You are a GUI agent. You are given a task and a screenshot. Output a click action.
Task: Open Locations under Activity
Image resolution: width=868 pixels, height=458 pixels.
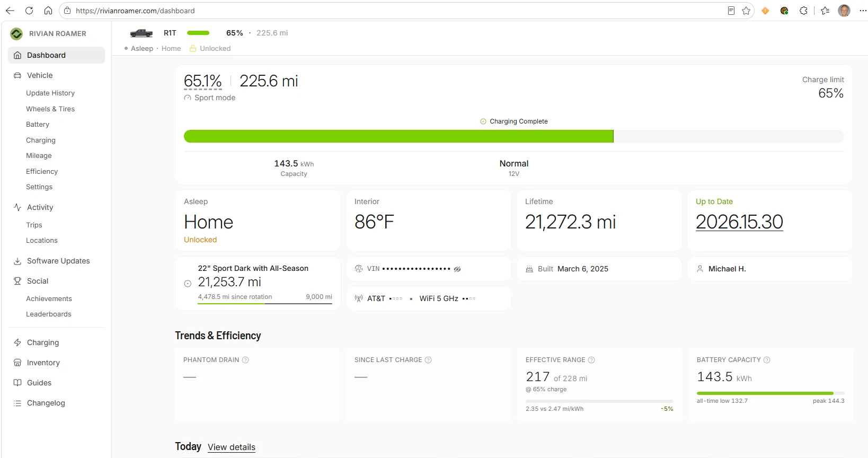click(x=42, y=241)
